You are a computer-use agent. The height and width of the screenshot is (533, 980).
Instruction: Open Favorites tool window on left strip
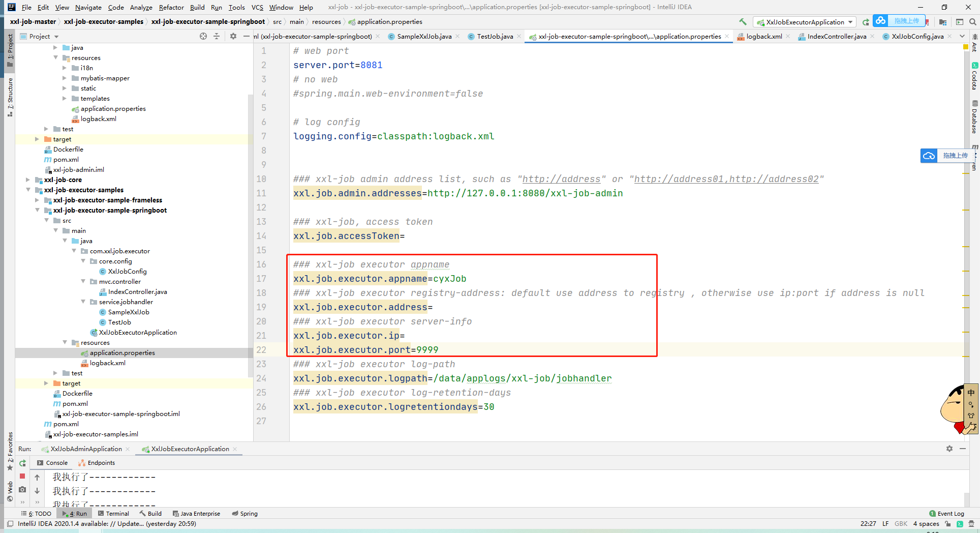(10, 452)
